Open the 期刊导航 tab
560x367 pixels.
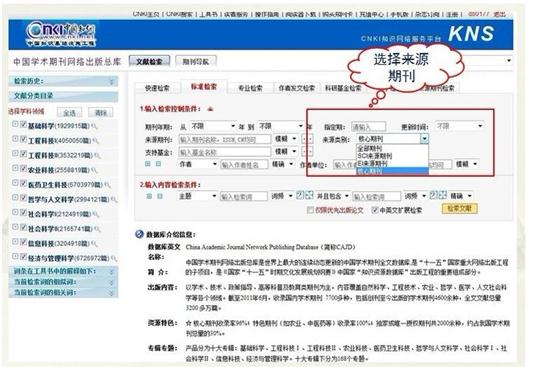(x=195, y=61)
